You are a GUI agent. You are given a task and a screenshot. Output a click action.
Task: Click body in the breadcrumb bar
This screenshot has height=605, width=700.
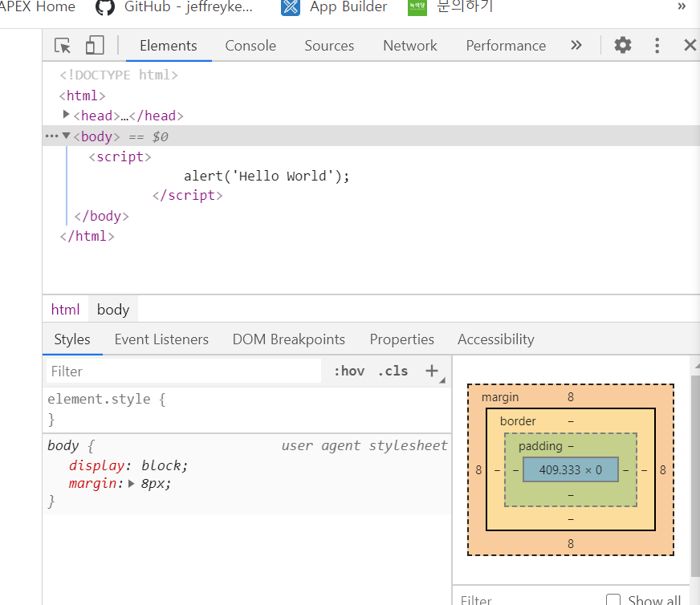tap(113, 309)
